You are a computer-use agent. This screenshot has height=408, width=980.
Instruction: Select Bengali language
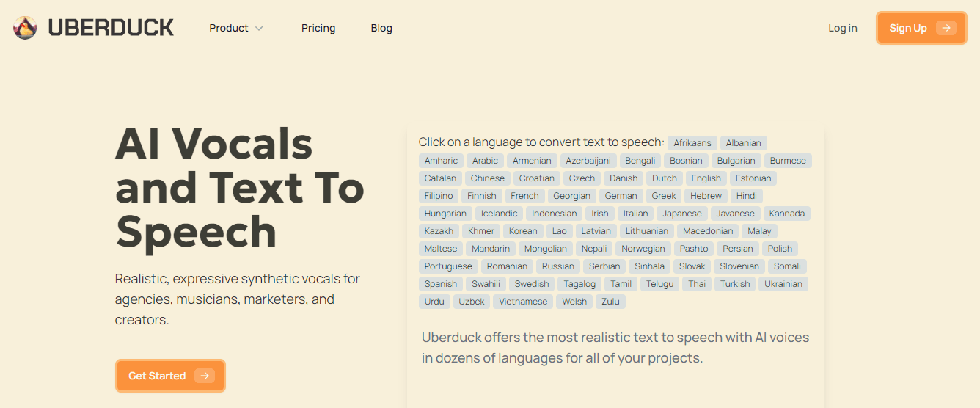click(640, 161)
